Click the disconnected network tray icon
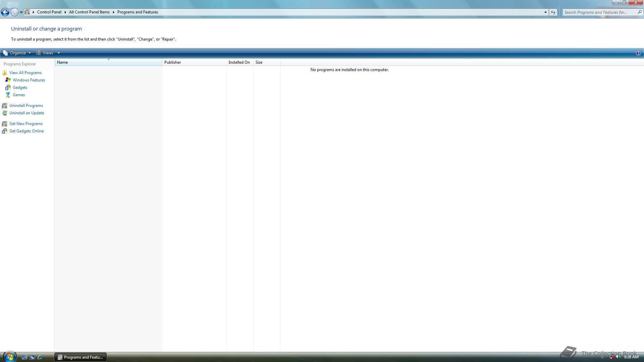Screen dimensions: 644x362 pyautogui.click(x=612, y=357)
